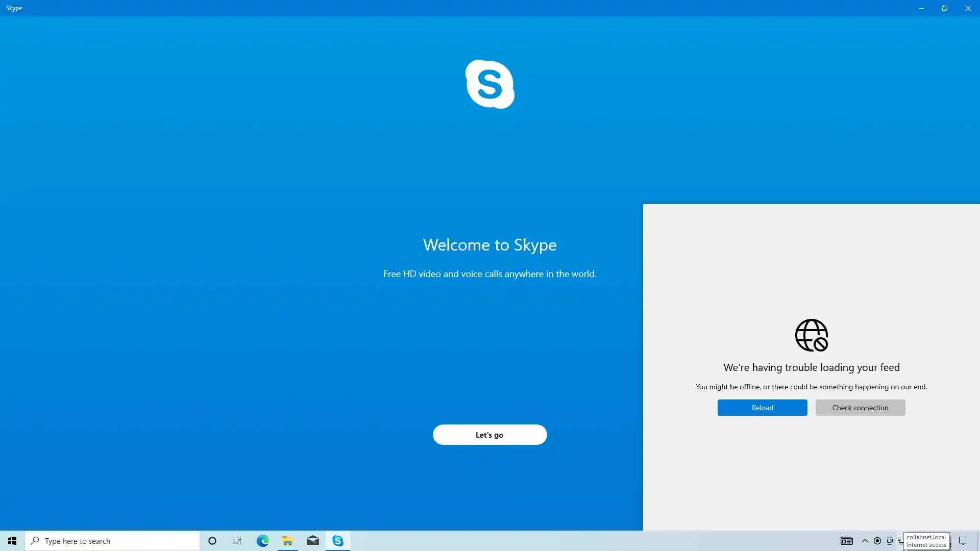Click the Meet Now camera tray icon
This screenshot has width=980, height=551.
coord(890,541)
